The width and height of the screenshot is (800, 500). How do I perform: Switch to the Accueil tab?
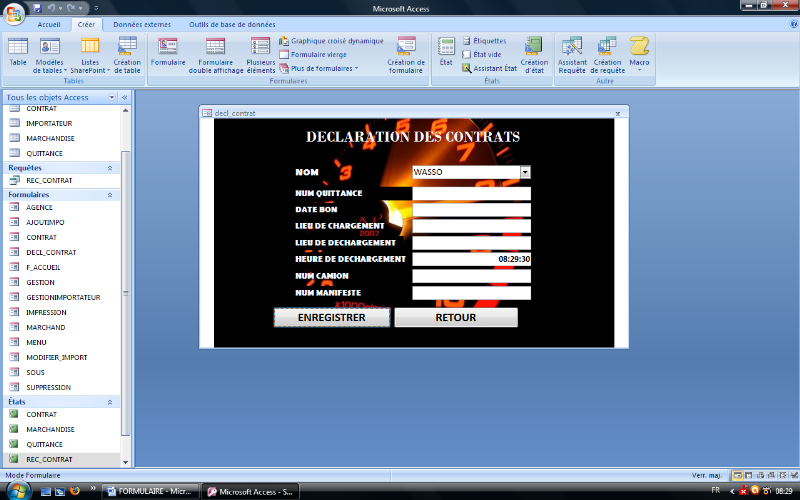coord(49,24)
